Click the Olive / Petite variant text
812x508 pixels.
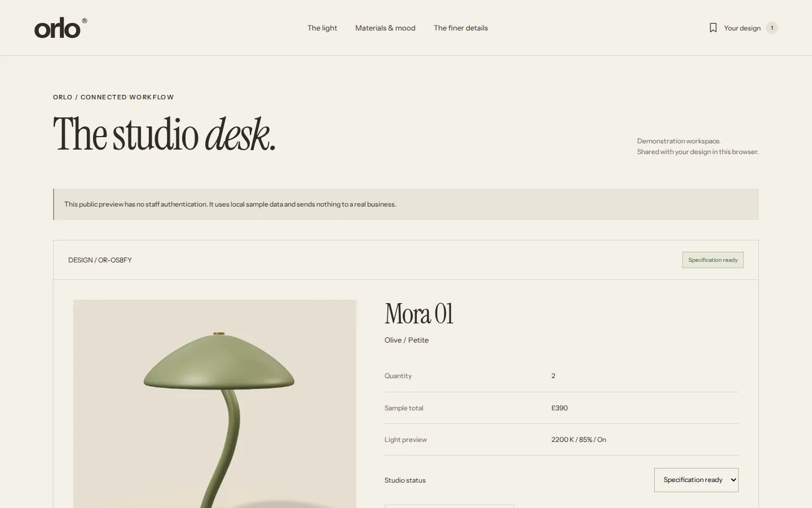point(407,340)
